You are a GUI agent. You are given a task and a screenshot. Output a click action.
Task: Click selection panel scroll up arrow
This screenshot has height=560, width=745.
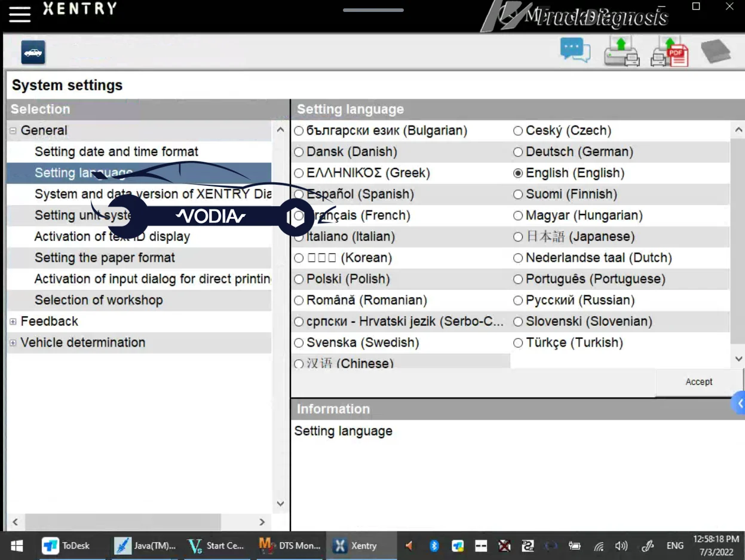point(280,130)
